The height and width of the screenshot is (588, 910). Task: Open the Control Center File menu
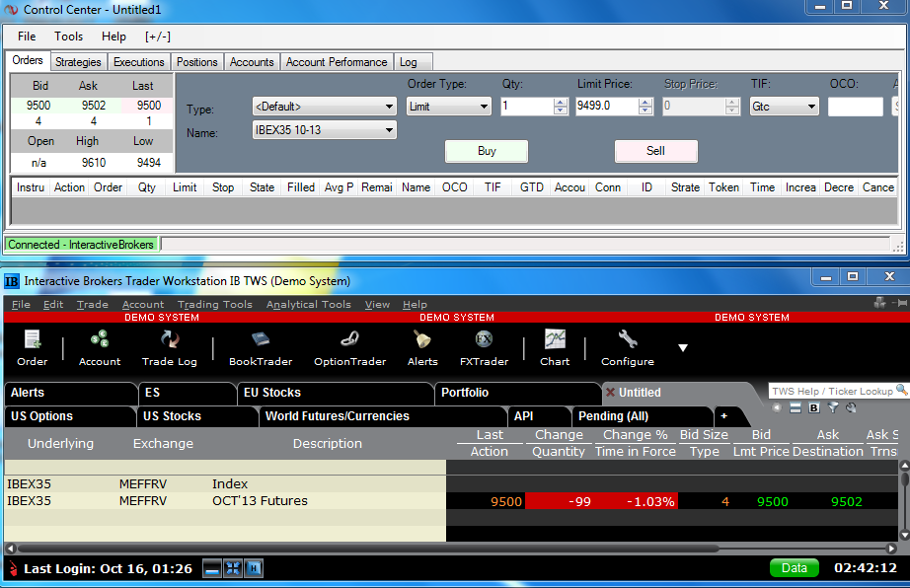(x=27, y=37)
